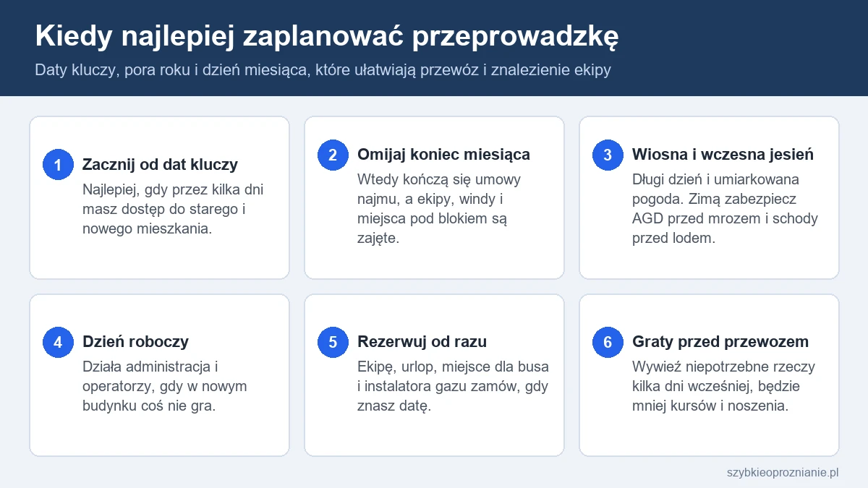Select the heading "Zacznij od dat kluczy"
This screenshot has height=488, width=868.
point(160,164)
